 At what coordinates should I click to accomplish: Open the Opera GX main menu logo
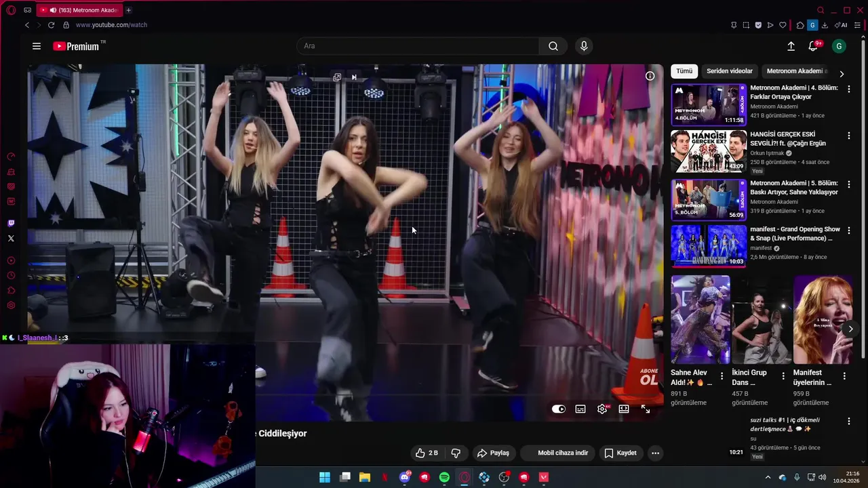[11, 10]
